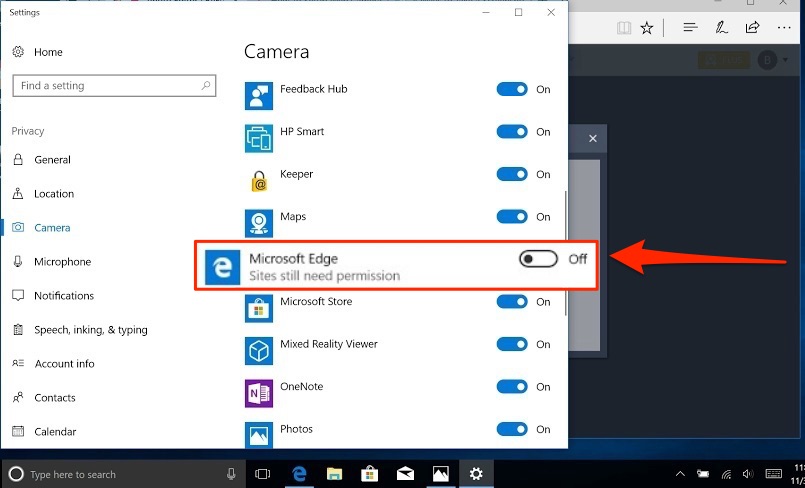Close the dialog in the Edge window

pyautogui.click(x=592, y=139)
